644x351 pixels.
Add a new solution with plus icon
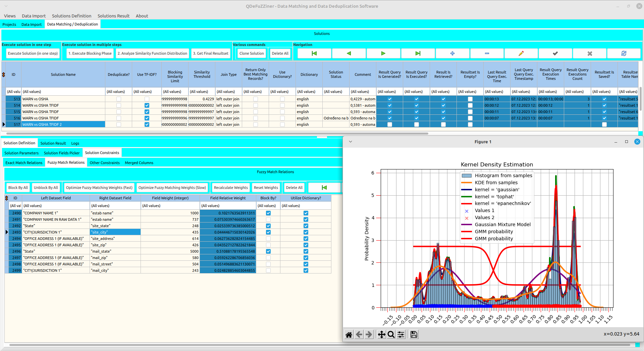(x=452, y=53)
